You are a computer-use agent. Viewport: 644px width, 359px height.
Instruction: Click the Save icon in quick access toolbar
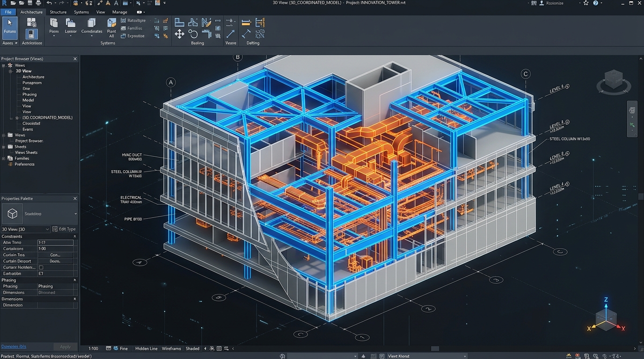coord(31,3)
